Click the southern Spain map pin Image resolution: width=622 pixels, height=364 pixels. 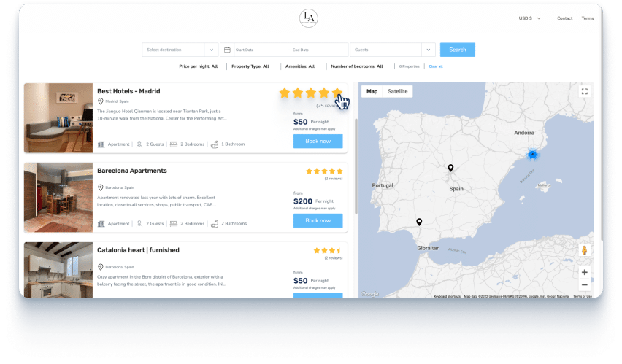419,222
